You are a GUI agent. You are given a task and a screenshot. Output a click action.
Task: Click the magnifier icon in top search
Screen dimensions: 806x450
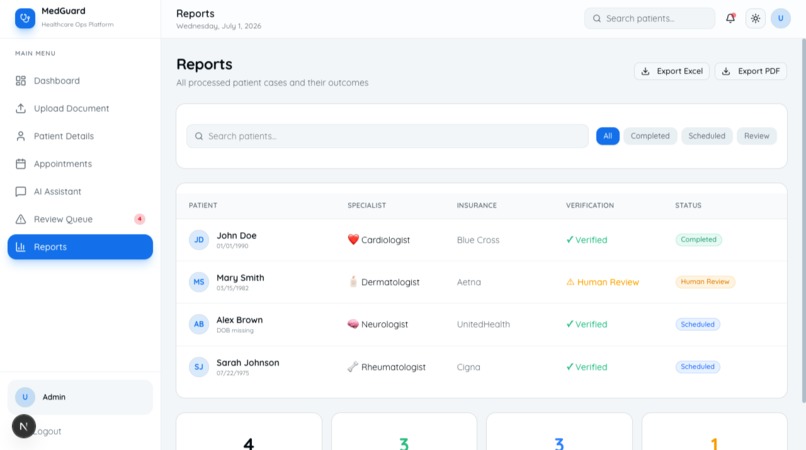coord(597,19)
